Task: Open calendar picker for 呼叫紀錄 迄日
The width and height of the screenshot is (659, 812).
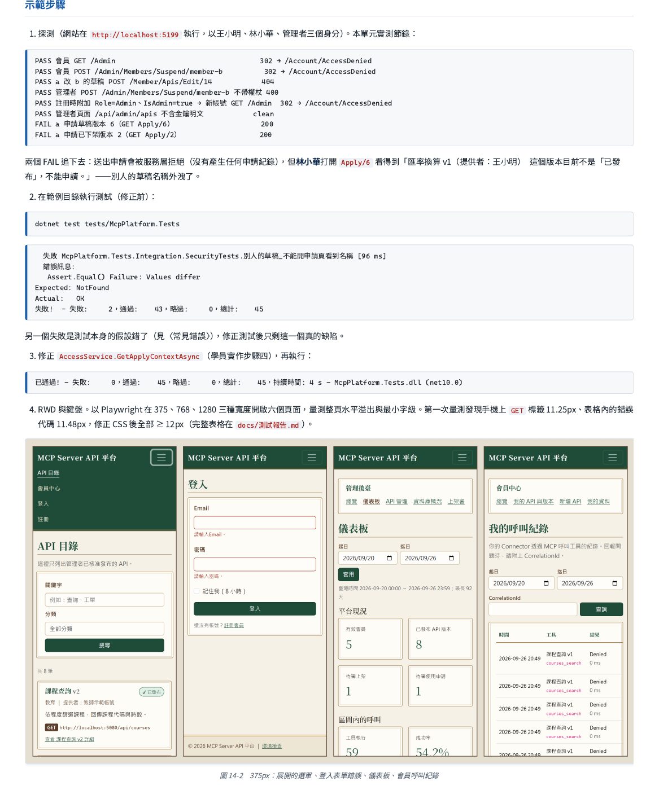Action: (x=614, y=583)
